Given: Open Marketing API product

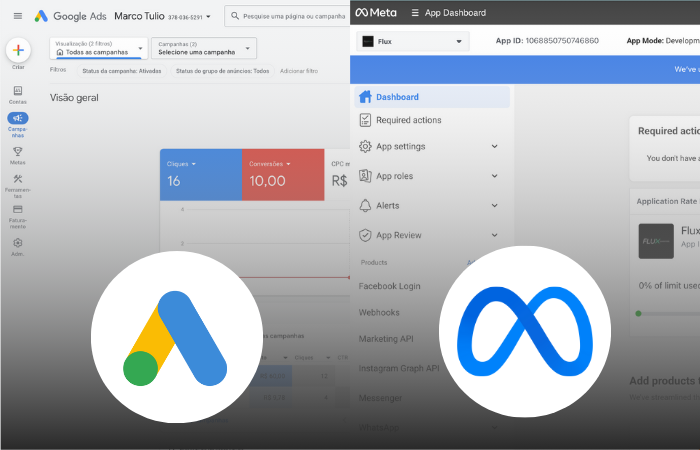Looking at the screenshot, I should (386, 339).
